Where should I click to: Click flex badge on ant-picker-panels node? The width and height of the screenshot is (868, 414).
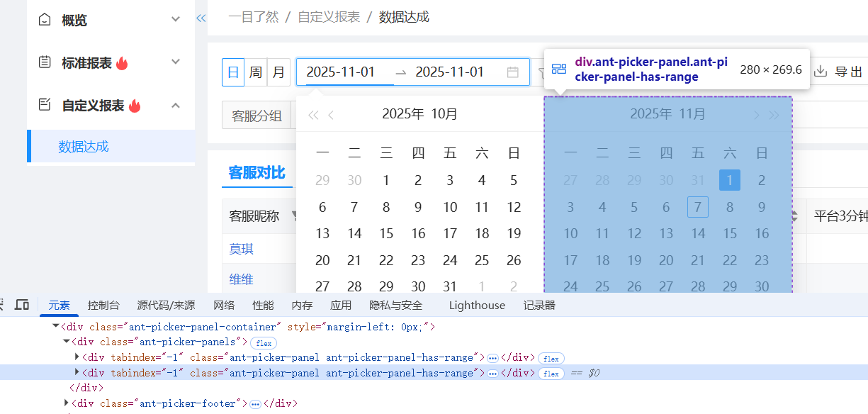pos(264,342)
